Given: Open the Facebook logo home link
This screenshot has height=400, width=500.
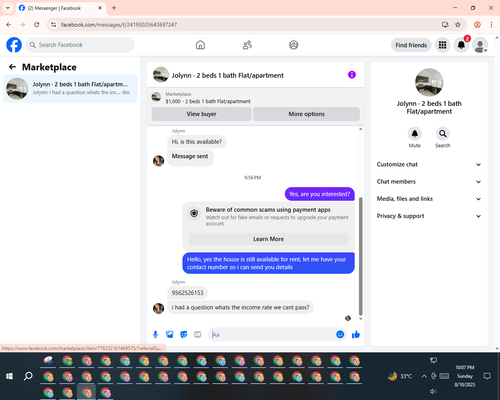Looking at the screenshot, I should tap(14, 45).
